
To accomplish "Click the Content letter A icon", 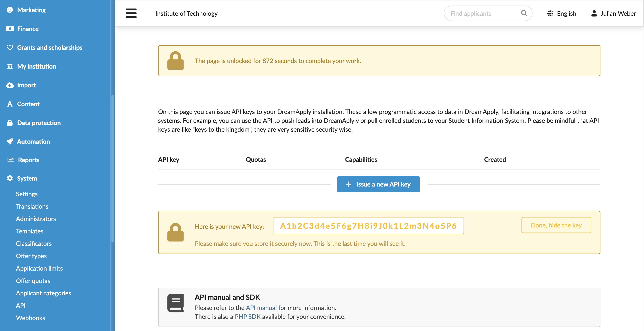I will [x=10, y=104].
